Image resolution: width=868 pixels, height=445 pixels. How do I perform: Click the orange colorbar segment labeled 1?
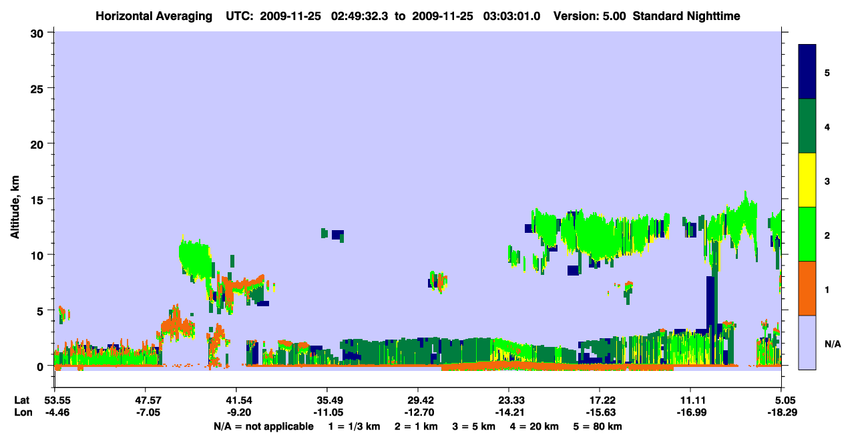click(807, 288)
